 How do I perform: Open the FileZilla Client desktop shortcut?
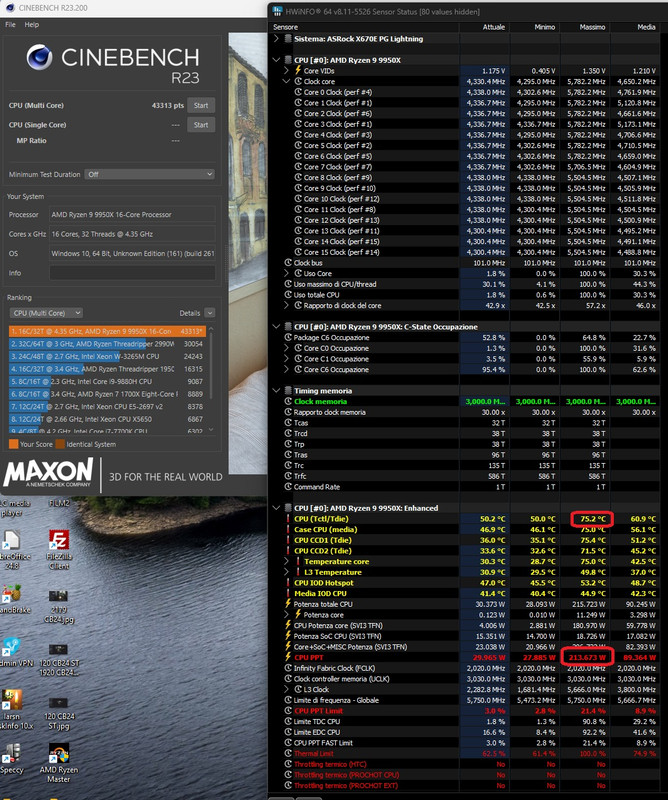[58, 548]
